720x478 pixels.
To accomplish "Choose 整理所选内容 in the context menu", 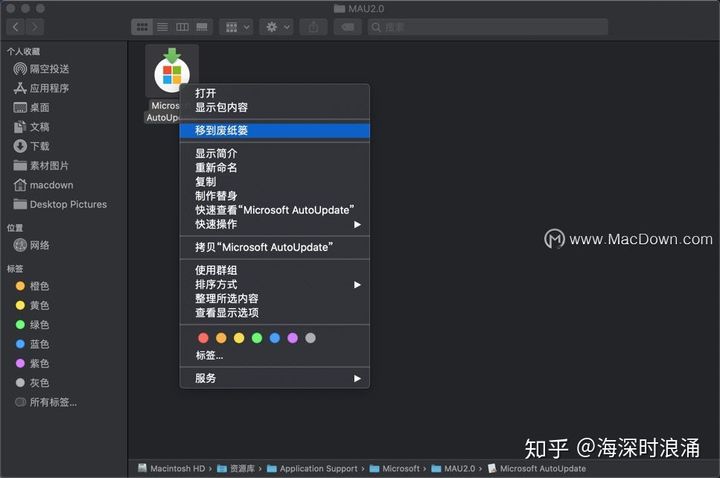I will click(x=275, y=299).
